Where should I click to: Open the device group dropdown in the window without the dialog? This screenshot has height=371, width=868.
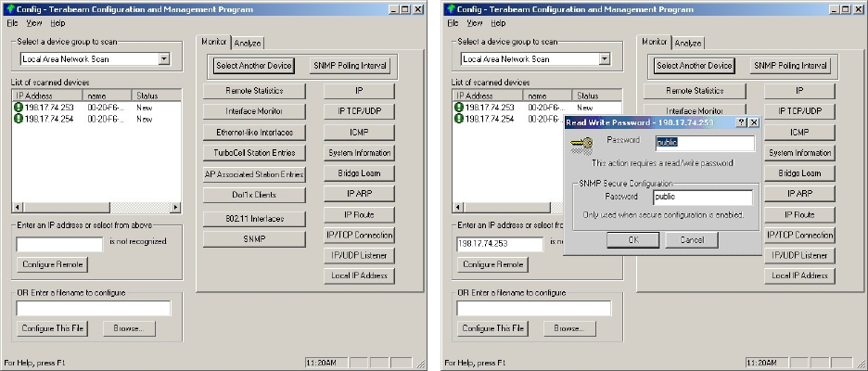tap(164, 58)
